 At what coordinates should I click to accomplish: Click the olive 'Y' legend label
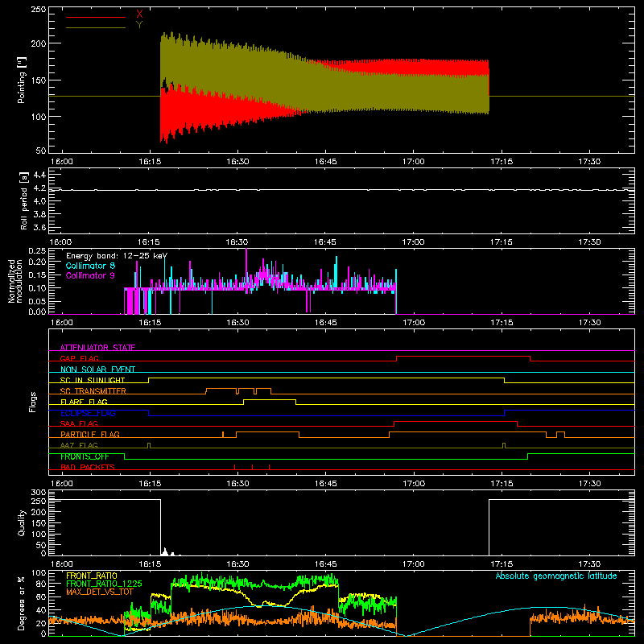coord(139,25)
